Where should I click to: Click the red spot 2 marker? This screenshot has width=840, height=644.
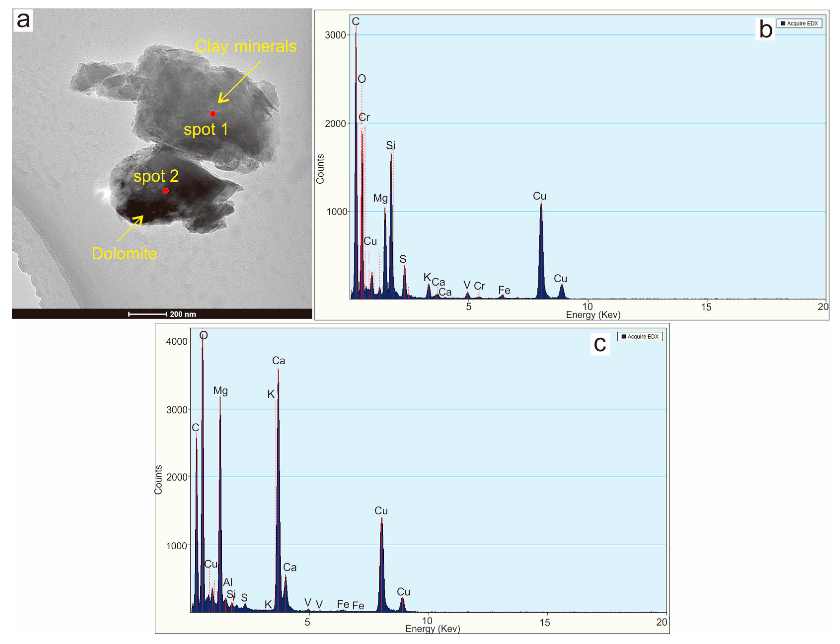click(x=166, y=191)
